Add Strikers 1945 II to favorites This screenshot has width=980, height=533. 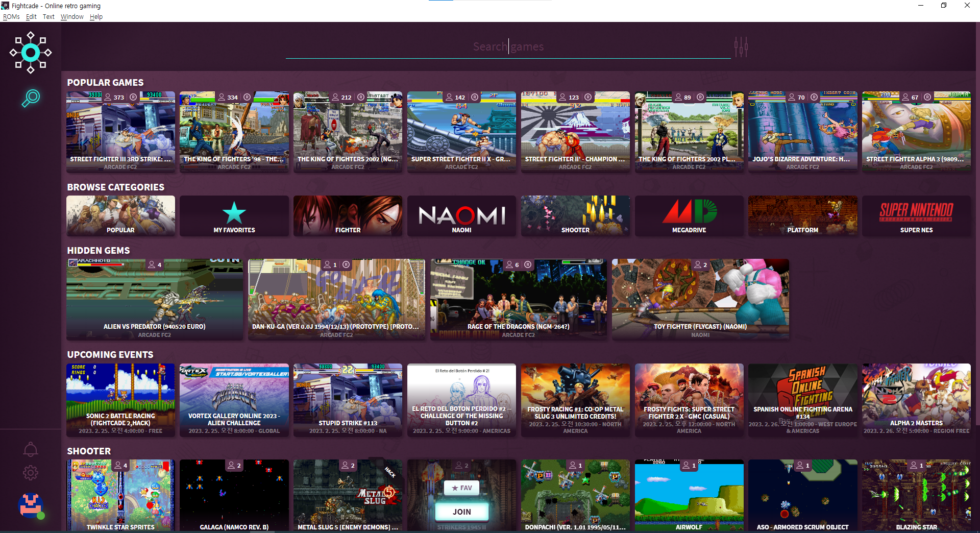tap(462, 488)
